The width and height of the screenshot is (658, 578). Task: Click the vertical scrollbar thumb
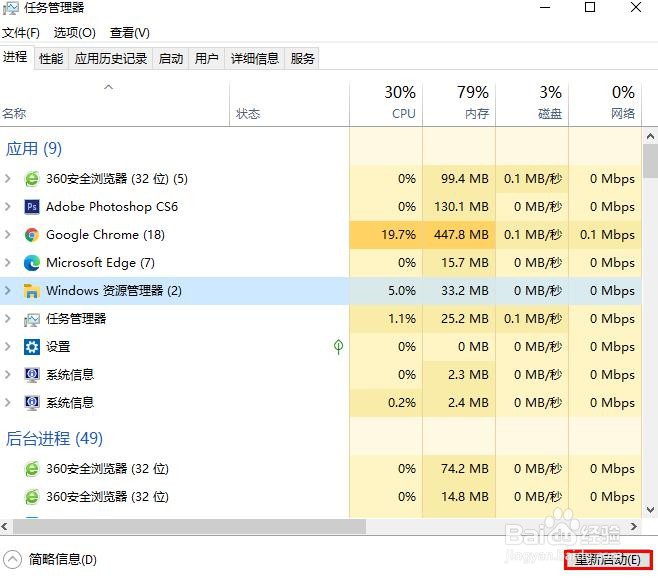pos(650,161)
